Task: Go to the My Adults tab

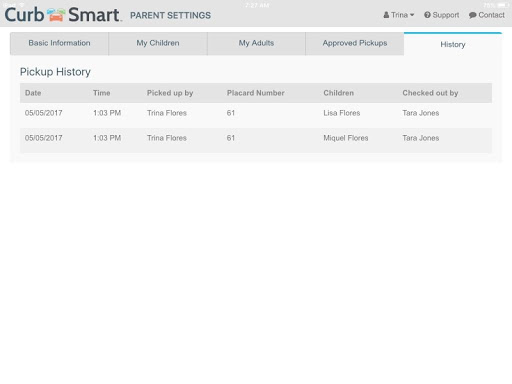Action: [x=256, y=43]
